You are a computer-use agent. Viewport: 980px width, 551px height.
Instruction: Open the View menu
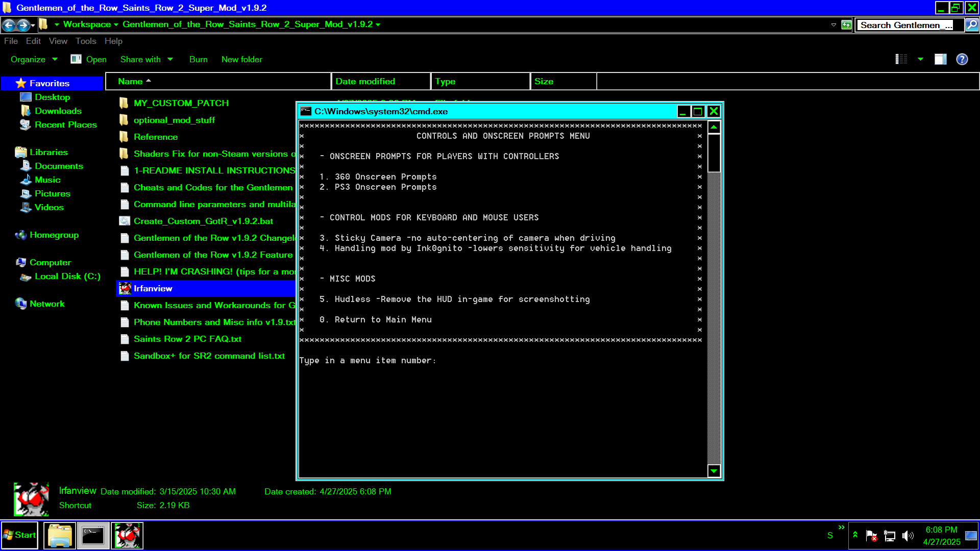point(58,41)
